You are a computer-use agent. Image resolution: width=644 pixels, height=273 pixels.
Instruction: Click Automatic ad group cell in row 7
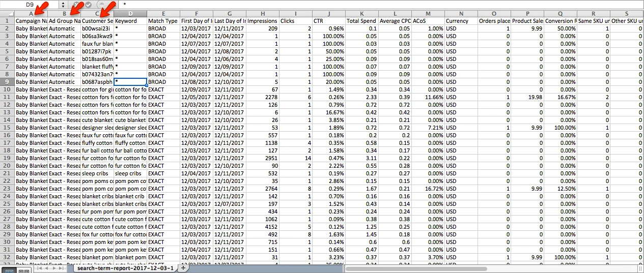[x=64, y=67]
